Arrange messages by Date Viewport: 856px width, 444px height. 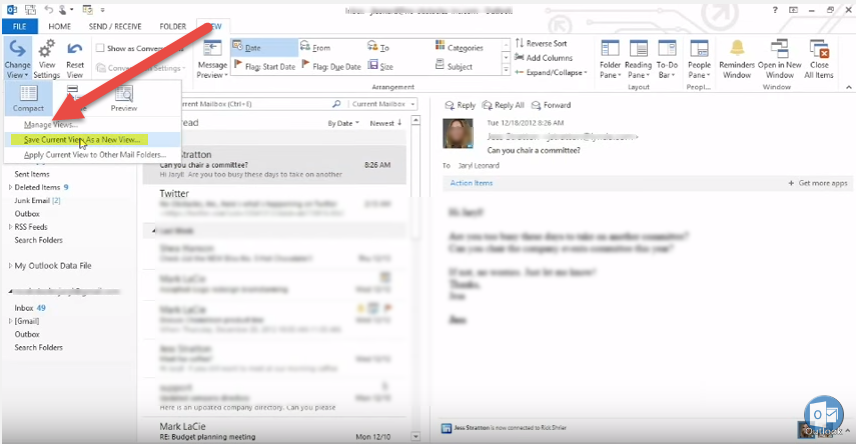point(264,48)
